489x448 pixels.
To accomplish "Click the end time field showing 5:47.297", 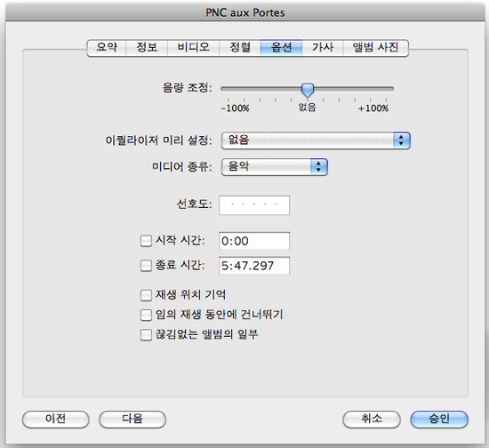I will pyautogui.click(x=254, y=266).
